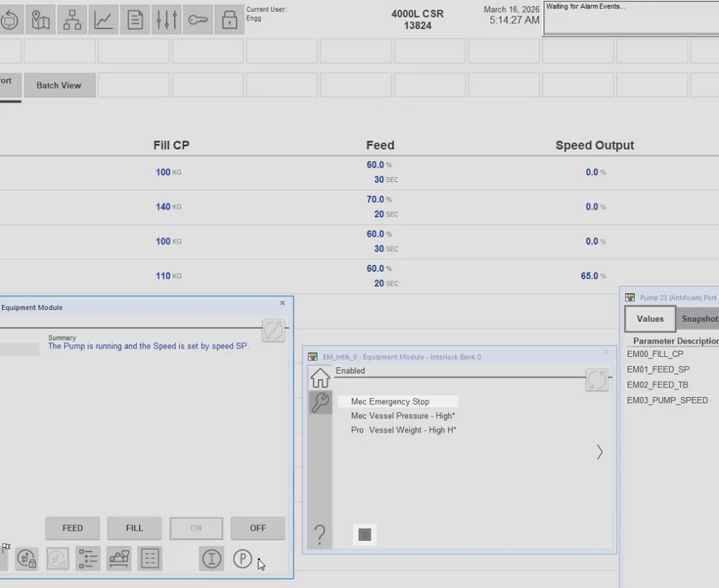Open the circled I interlock icon in Equipment Module
Image resolution: width=719 pixels, height=588 pixels.
tap(211, 558)
